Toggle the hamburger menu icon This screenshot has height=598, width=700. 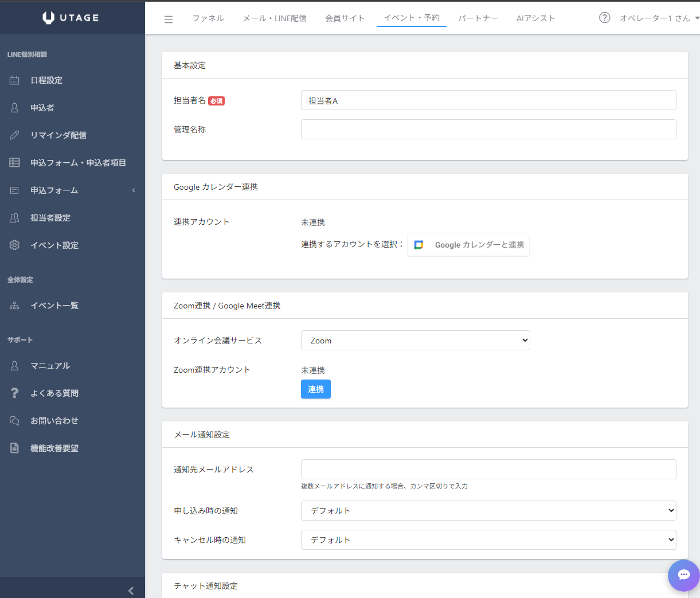pyautogui.click(x=169, y=19)
